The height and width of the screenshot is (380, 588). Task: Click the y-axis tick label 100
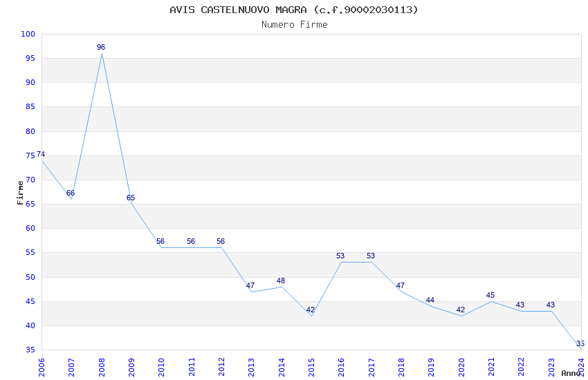coord(28,34)
